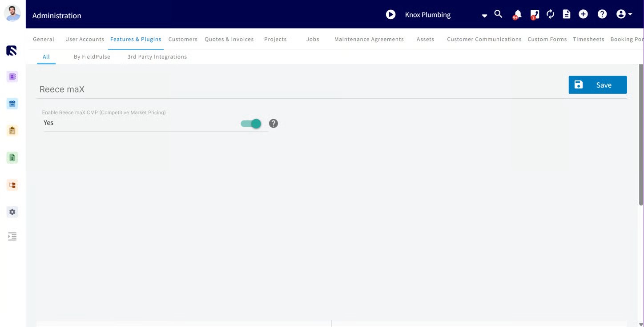
Task: Expand the sidebar menu with the indent icon
Action: pos(12,237)
